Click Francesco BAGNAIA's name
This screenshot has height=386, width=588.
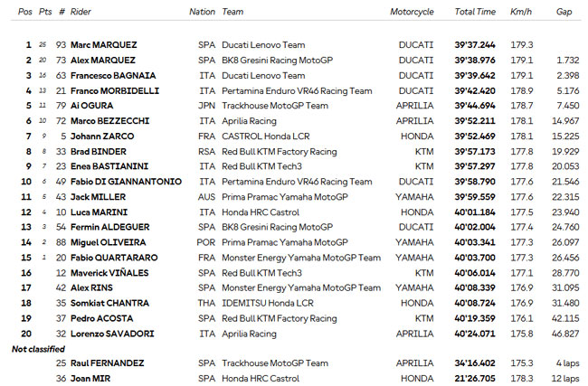(113, 76)
